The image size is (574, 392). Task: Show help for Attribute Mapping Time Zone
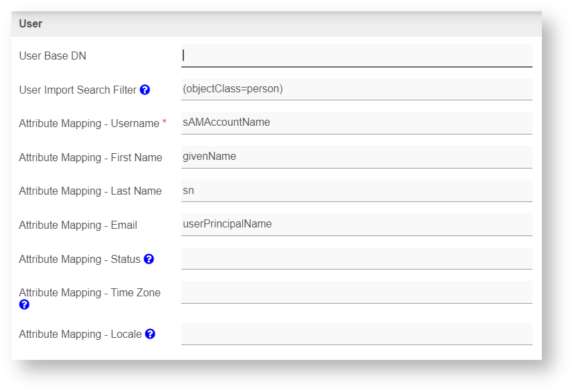(x=24, y=304)
